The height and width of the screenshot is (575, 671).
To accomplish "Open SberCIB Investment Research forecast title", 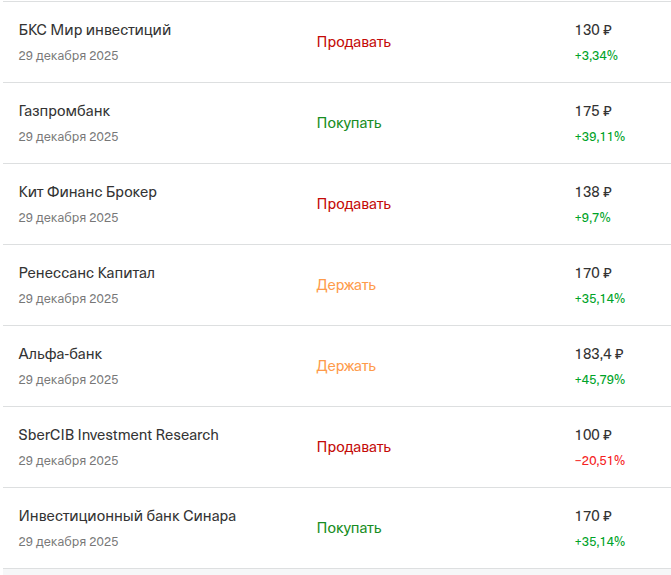I will [119, 435].
